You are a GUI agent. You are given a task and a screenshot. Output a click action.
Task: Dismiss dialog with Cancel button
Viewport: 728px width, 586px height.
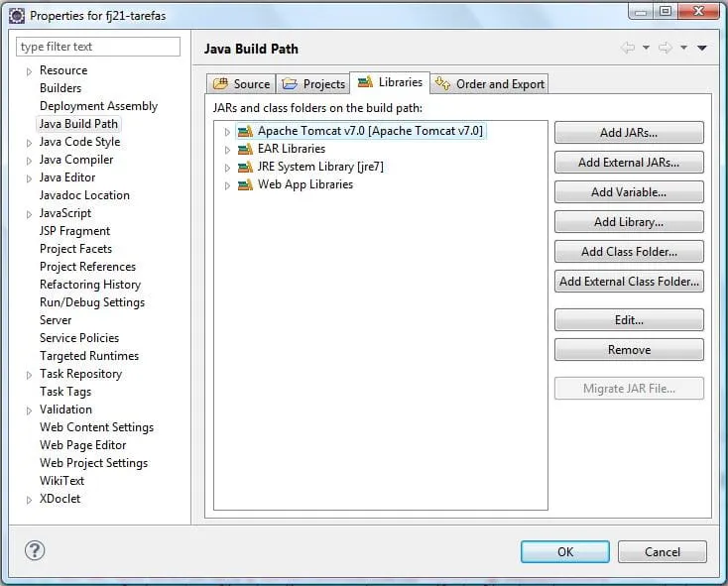[x=663, y=551]
